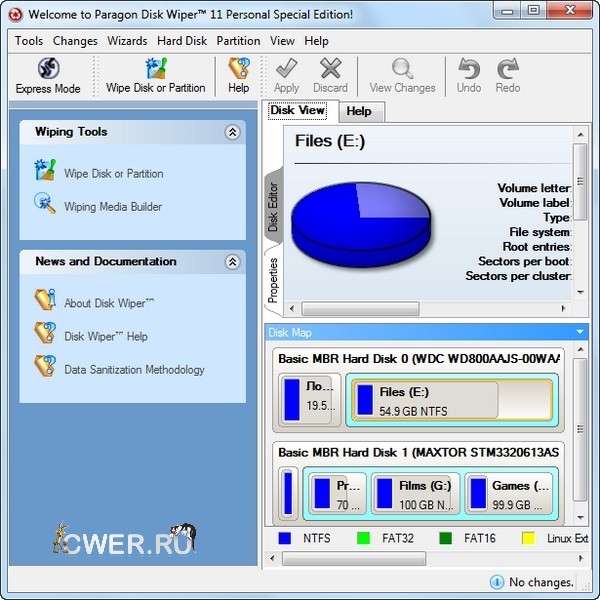600x600 pixels.
Task: Switch to the Disk View tab
Action: [298, 111]
